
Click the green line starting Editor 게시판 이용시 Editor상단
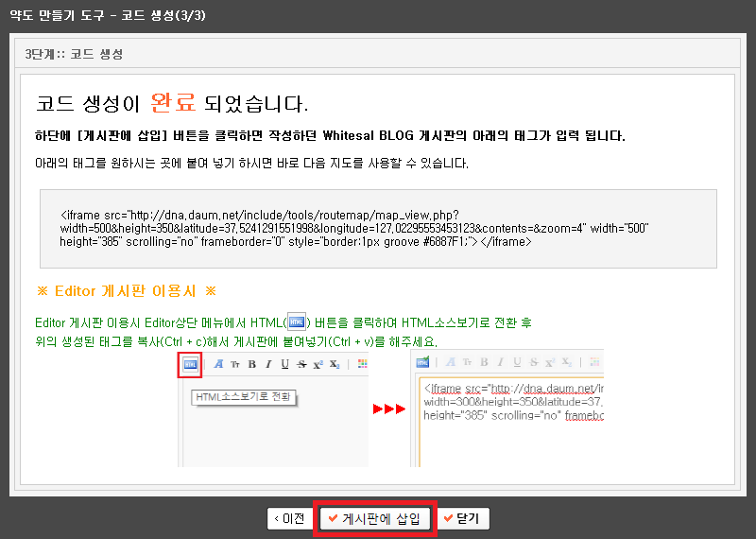click(283, 322)
